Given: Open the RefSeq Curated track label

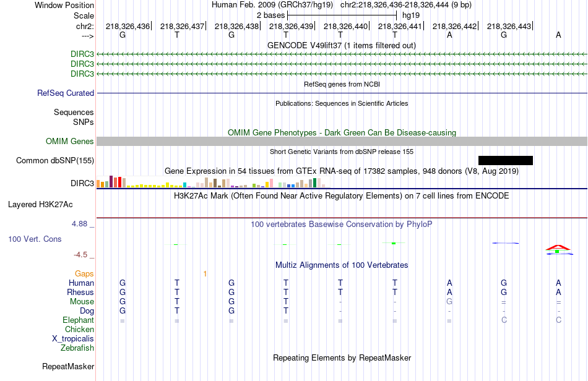Looking at the screenshot, I should [66, 93].
